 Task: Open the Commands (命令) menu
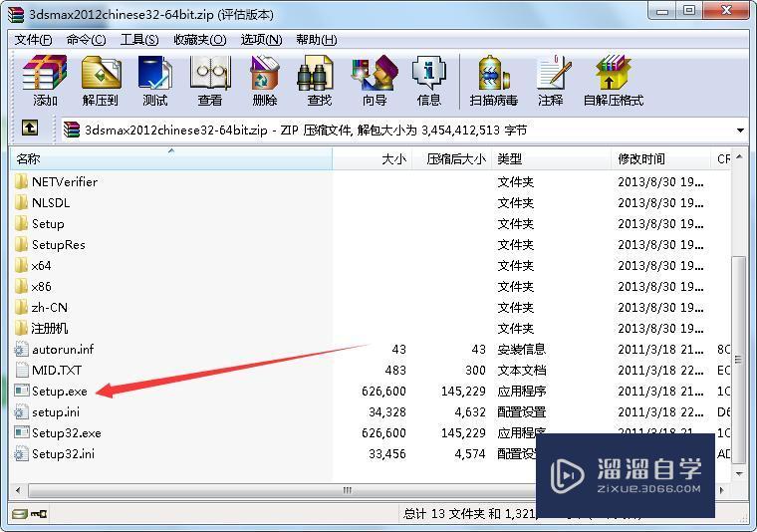coord(86,40)
